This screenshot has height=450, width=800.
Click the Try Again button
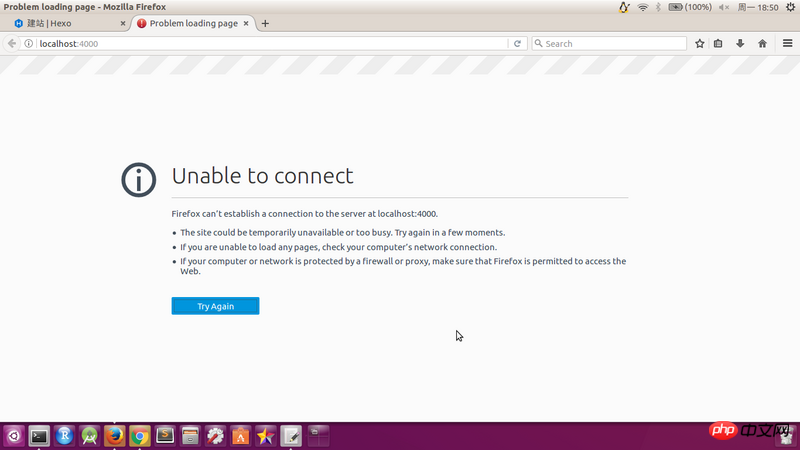pos(215,306)
